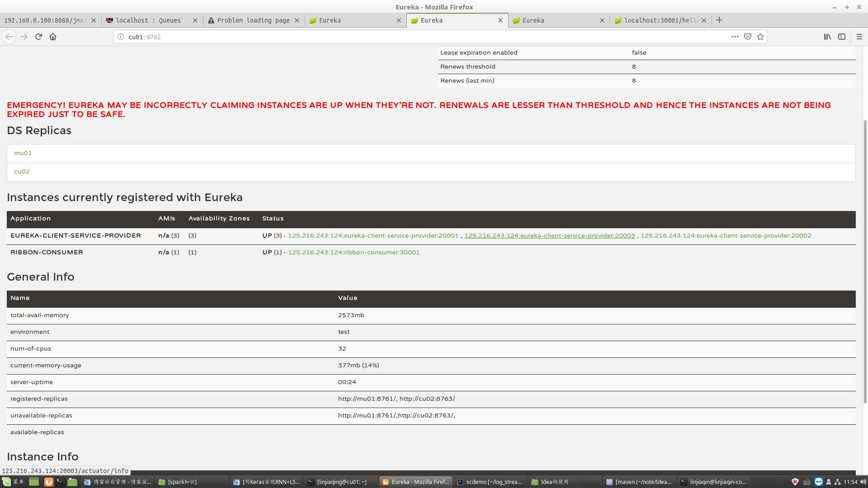
Task: Click the num-of-cpus value 32
Action: 342,349
